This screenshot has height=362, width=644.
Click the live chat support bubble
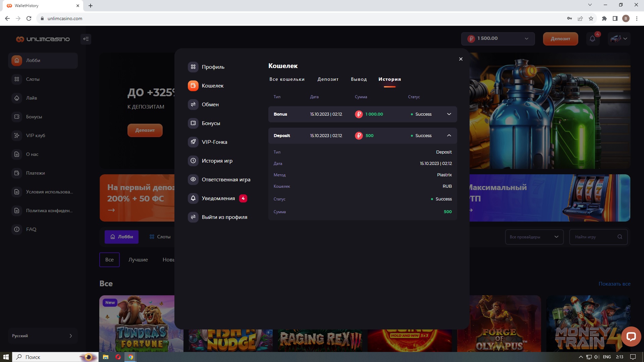pyautogui.click(x=631, y=336)
